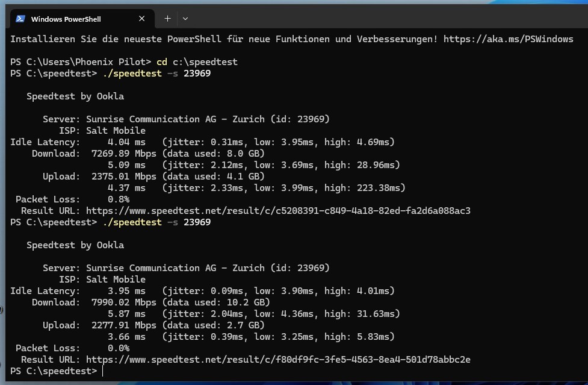Screen dimensions: 588x385
Task: Open the aka.ms/PSWindows link
Action: coord(508,39)
